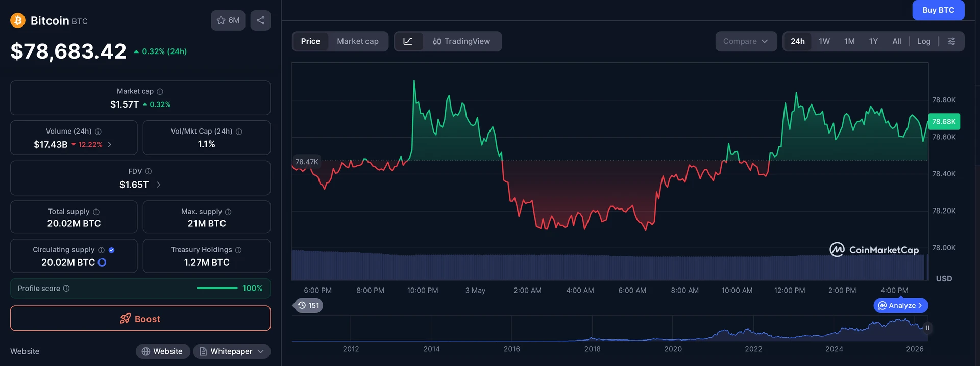980x366 pixels.
Task: Pause the overview range slider handle
Action: pyautogui.click(x=927, y=328)
